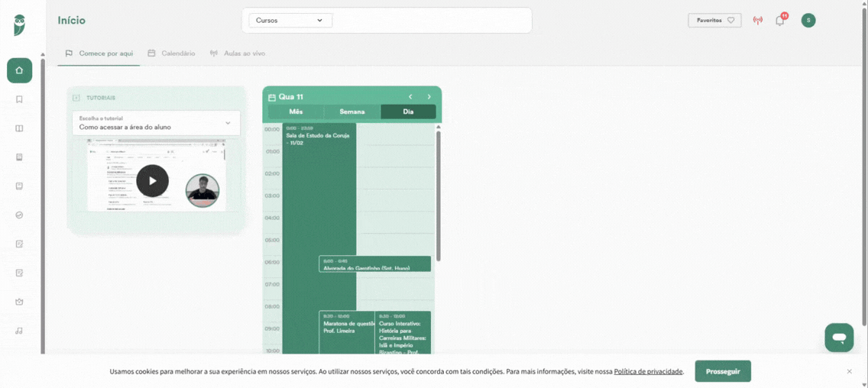This screenshot has width=868, height=388.
Task: Select the Dia calendar view
Action: (408, 112)
